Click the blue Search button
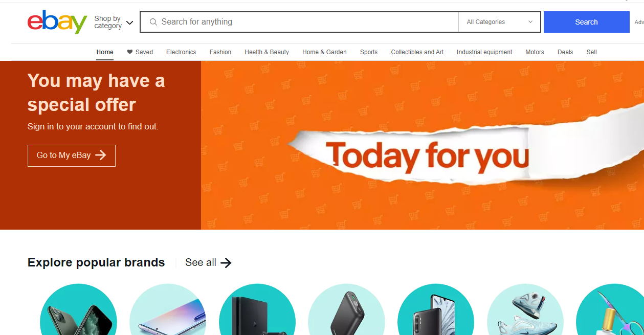644x335 pixels. point(586,22)
